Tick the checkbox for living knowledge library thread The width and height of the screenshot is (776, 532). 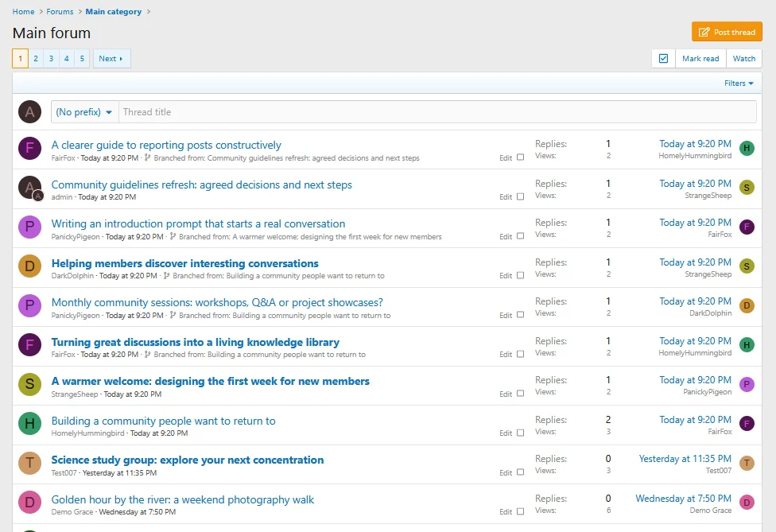click(520, 354)
